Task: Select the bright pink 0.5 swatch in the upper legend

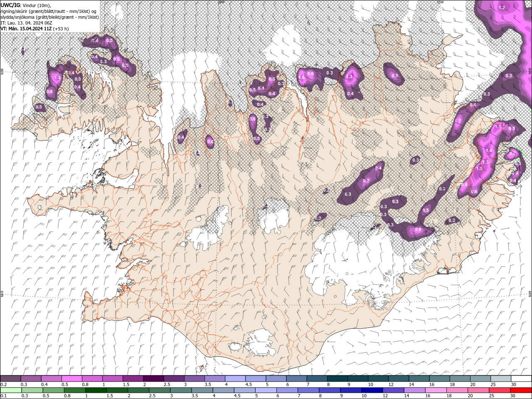Action: (71, 379)
